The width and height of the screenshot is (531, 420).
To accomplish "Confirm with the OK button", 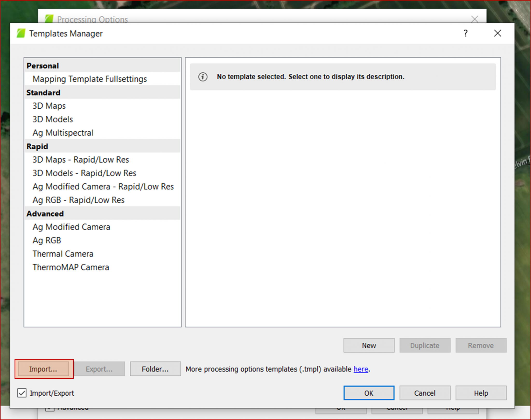I will click(x=369, y=393).
